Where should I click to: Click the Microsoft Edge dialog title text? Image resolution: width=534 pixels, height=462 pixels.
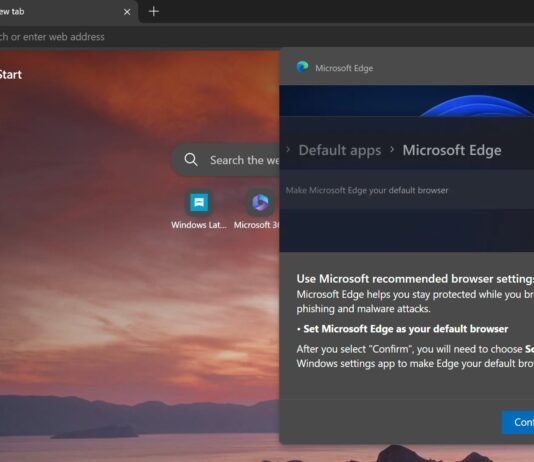pos(344,68)
